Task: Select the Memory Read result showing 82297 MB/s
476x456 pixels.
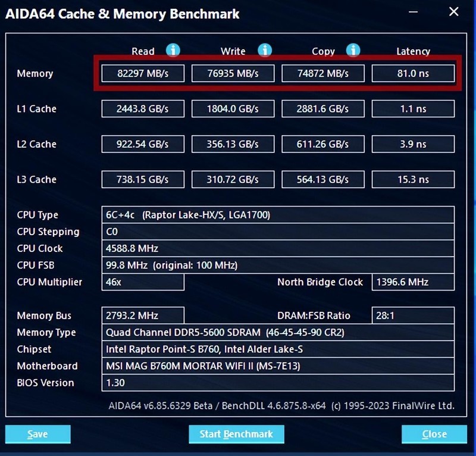Action: [143, 73]
